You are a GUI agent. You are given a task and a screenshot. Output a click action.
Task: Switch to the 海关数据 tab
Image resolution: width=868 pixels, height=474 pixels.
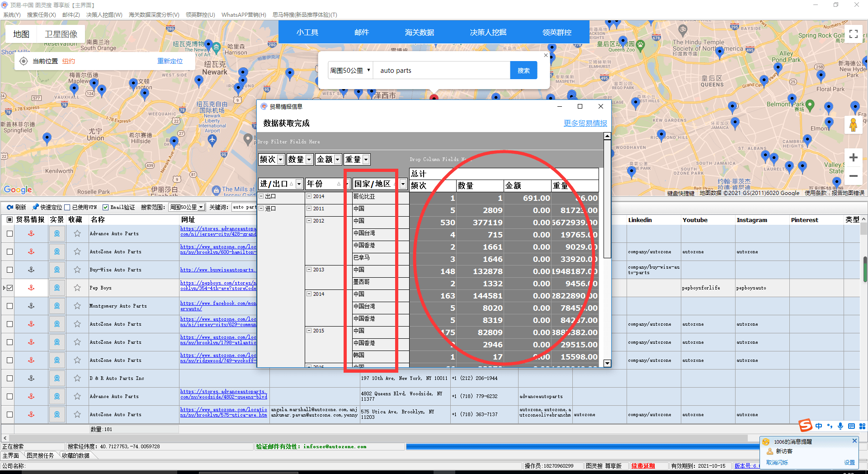[x=419, y=33]
